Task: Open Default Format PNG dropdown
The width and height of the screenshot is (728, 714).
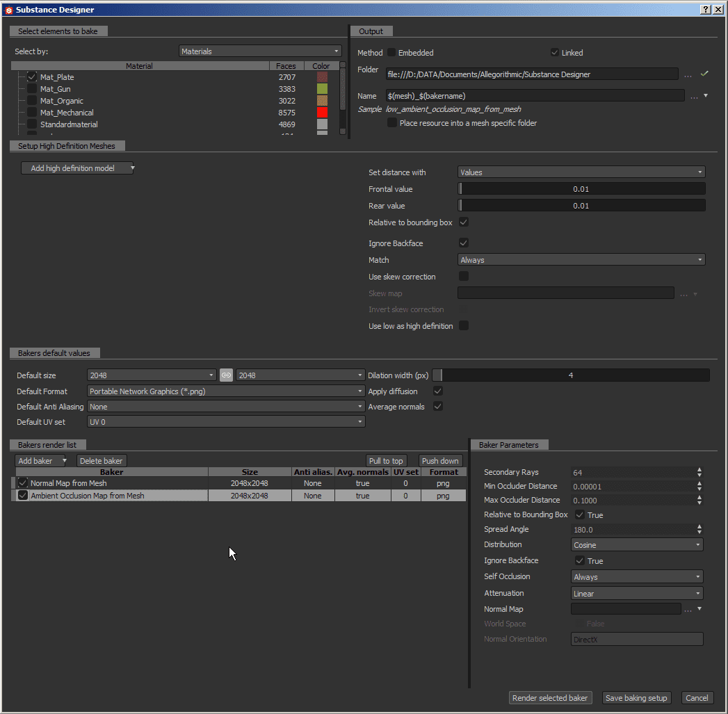Action: point(226,391)
